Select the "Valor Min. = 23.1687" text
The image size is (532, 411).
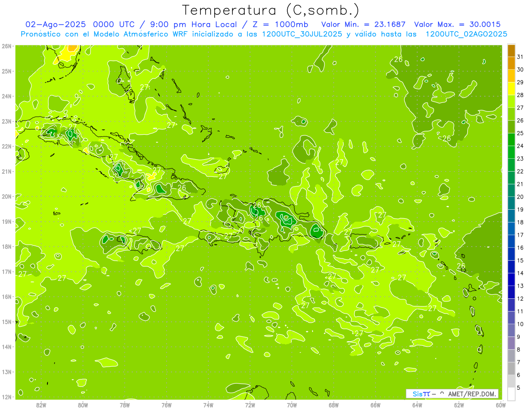pos(363,24)
